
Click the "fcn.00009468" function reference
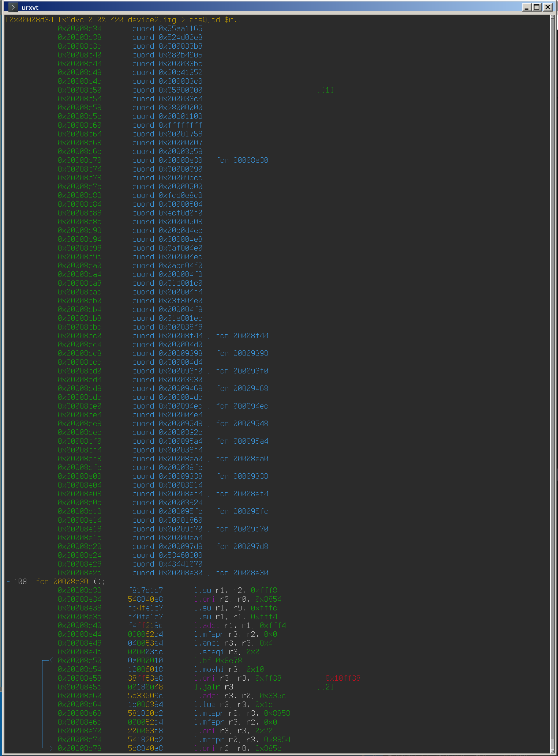point(242,388)
